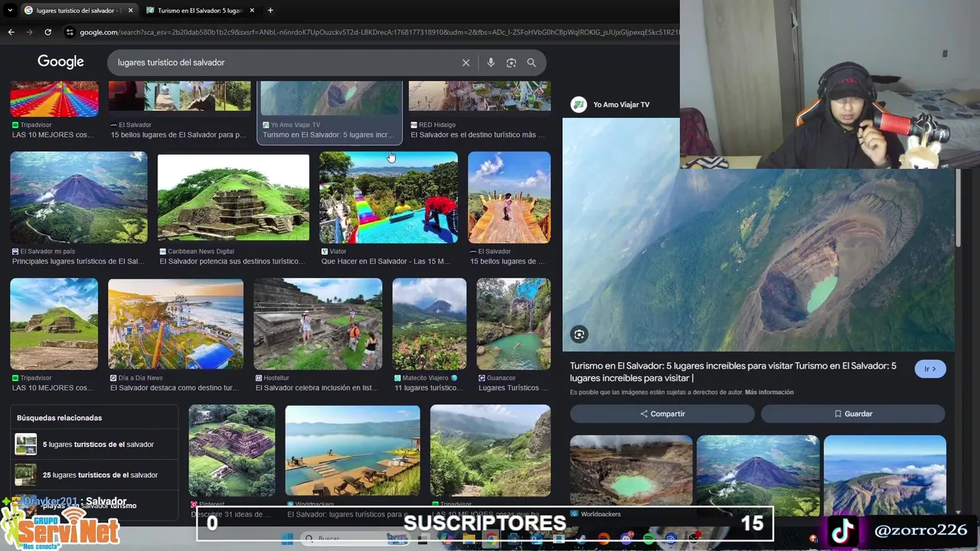Close the 'lugares turistico del salvador' tab

[130, 10]
